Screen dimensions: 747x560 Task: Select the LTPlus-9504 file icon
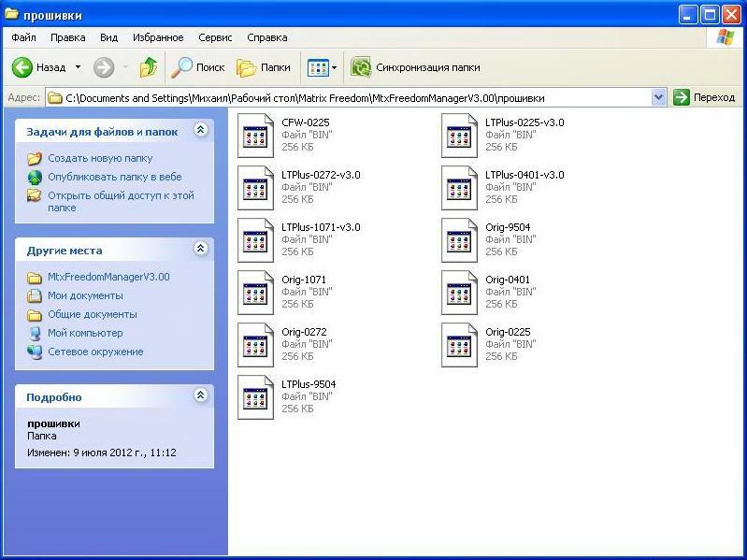pos(256,397)
